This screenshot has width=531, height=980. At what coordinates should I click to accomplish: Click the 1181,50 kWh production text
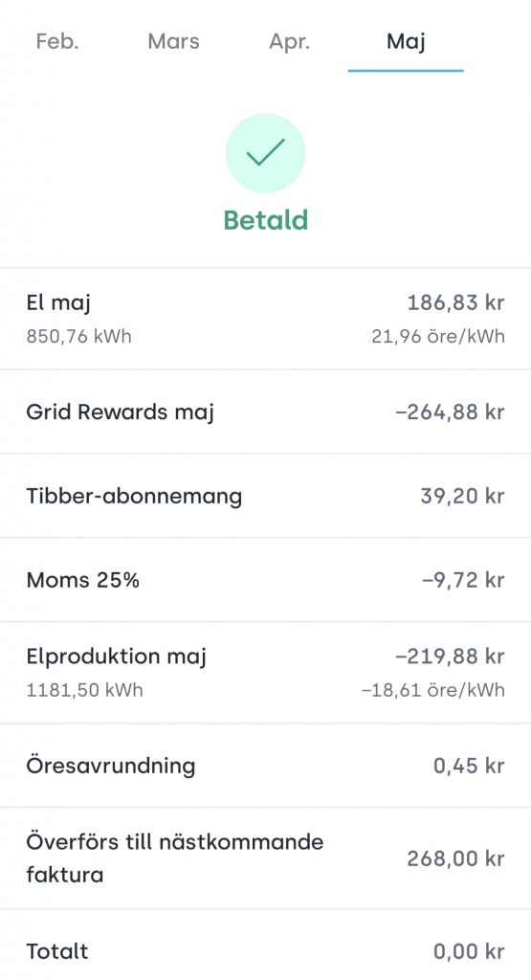pyautogui.click(x=84, y=690)
